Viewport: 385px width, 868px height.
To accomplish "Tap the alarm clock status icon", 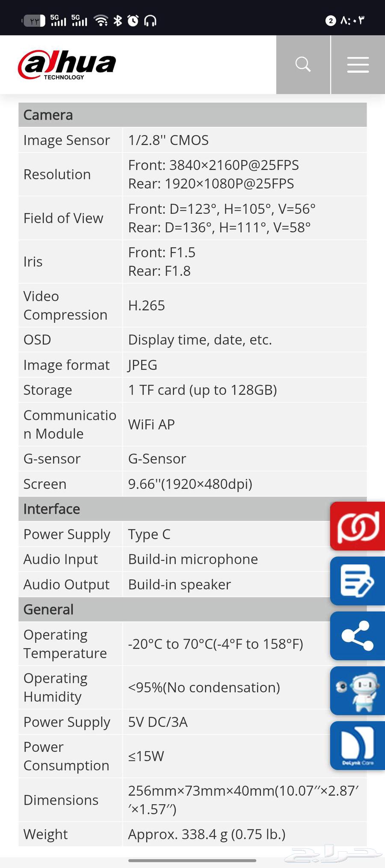I will (133, 20).
